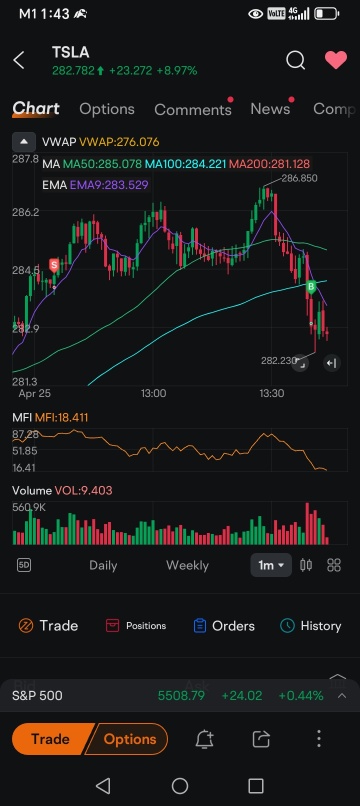Go back using the top-left arrow
The height and width of the screenshot is (806, 360).
19,61
